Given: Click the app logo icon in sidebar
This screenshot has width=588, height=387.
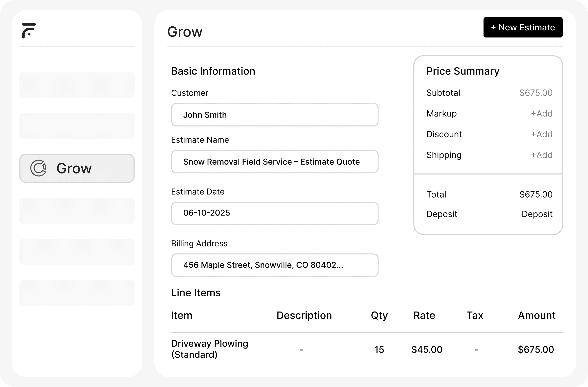Looking at the screenshot, I should click(x=29, y=31).
